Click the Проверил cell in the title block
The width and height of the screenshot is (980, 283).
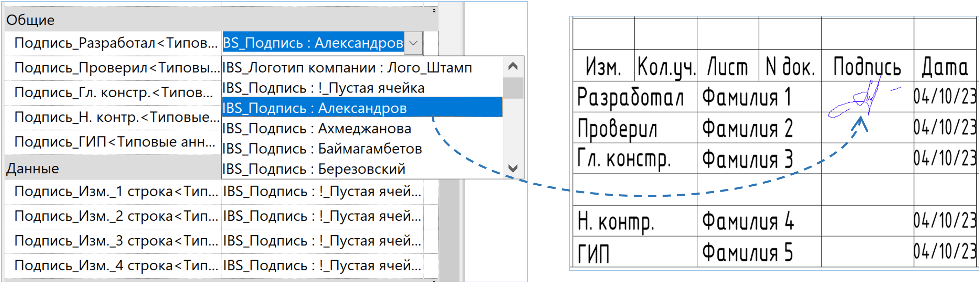(x=634, y=128)
